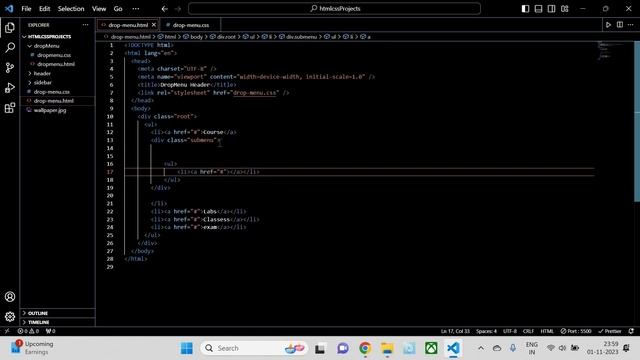Open the Xbox app from taskbar
The image size is (640, 360).
431,348
